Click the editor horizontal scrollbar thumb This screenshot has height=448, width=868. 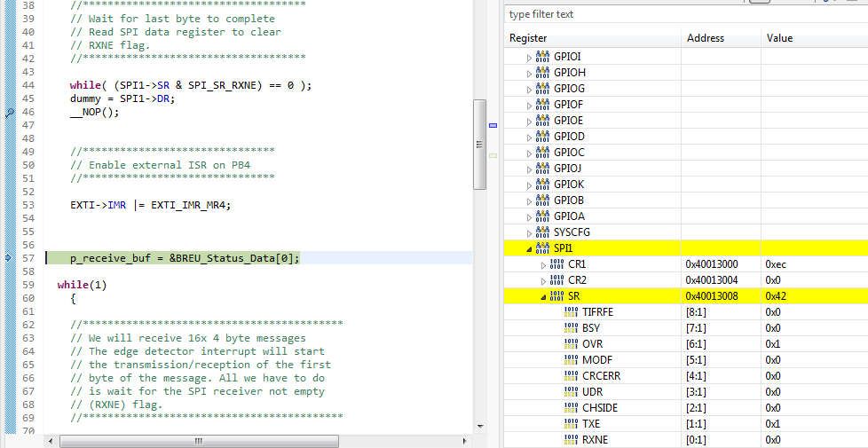199,442
